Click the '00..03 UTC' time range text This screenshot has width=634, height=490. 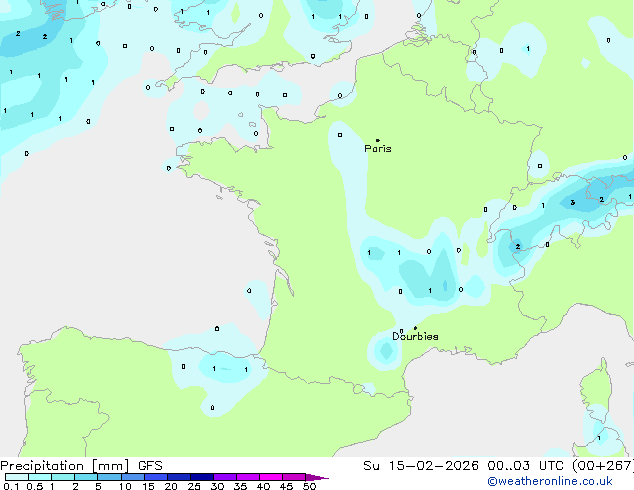pyautogui.click(x=525, y=466)
